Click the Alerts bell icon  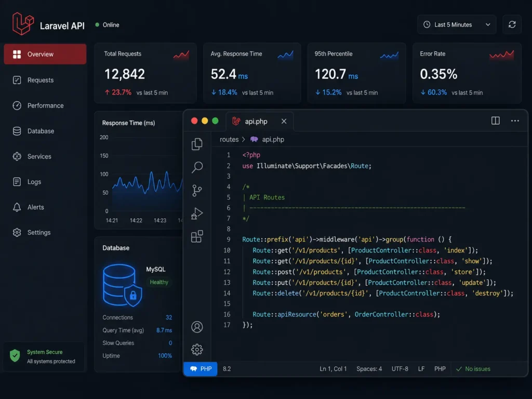17,207
